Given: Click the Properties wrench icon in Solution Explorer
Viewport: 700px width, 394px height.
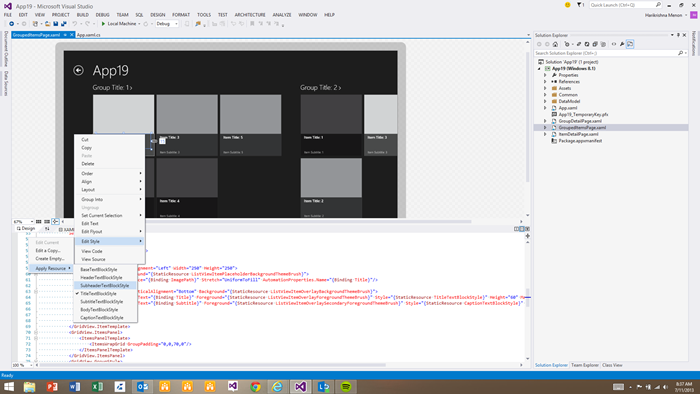Looking at the screenshot, I should tap(622, 44).
